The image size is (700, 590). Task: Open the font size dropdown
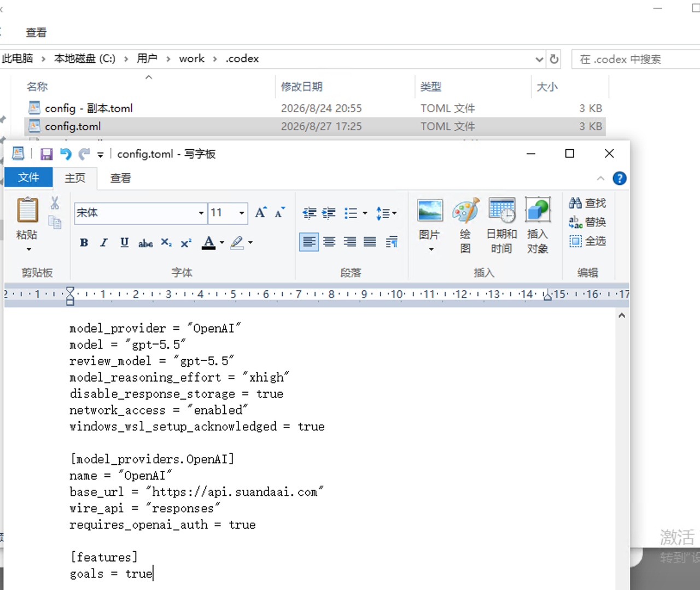click(242, 213)
